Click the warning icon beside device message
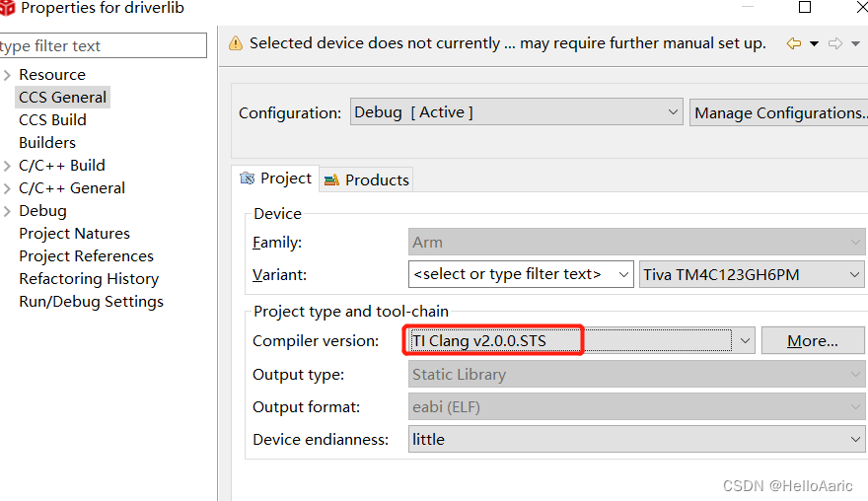 click(236, 43)
